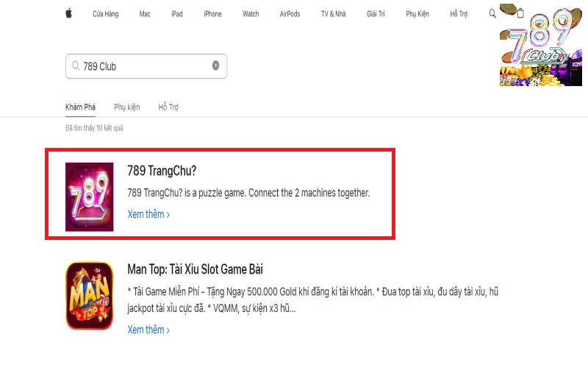Open the AirPods menu item
The image size is (588, 368).
tap(290, 14)
